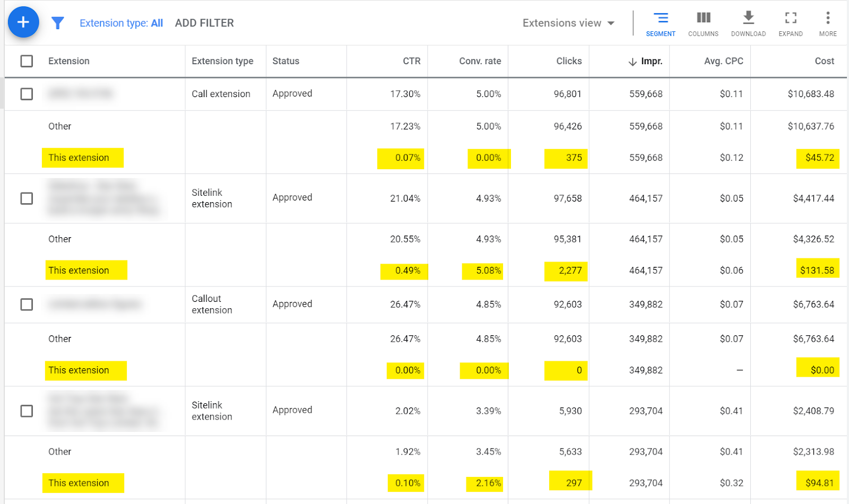
Task: Click ADD FILTER
Action: pyautogui.click(x=204, y=23)
